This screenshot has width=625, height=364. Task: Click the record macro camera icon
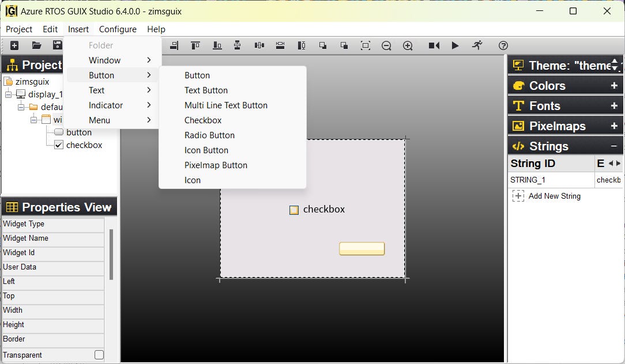pos(434,45)
